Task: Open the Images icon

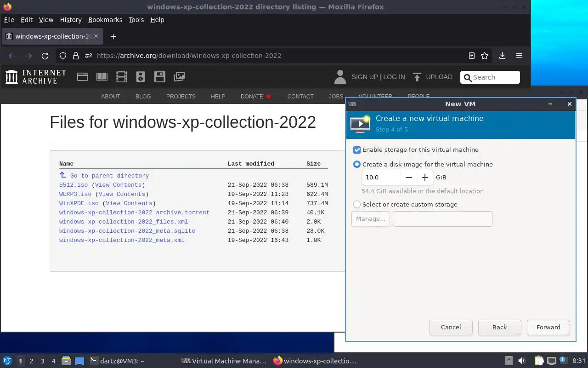Action: (179, 77)
